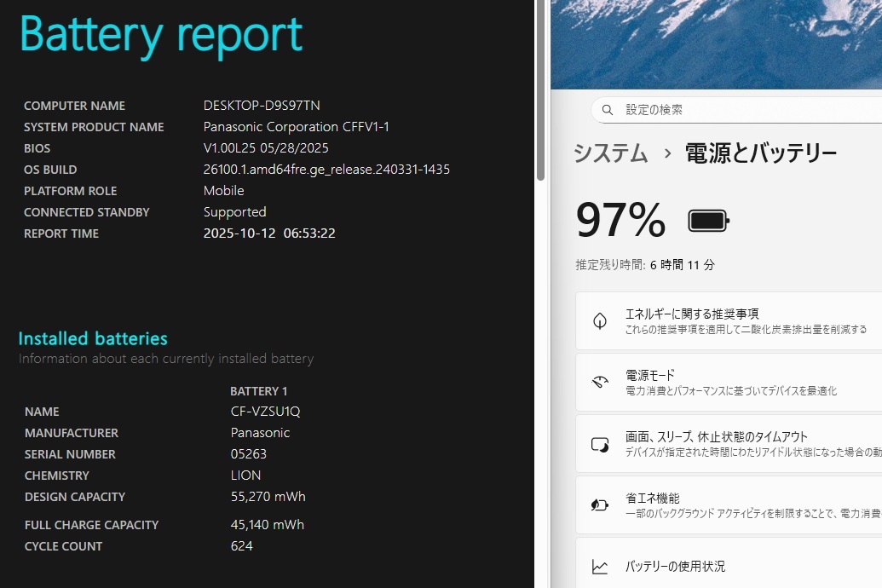Click the chart icon for バッテリーの使用状況

coord(600,567)
